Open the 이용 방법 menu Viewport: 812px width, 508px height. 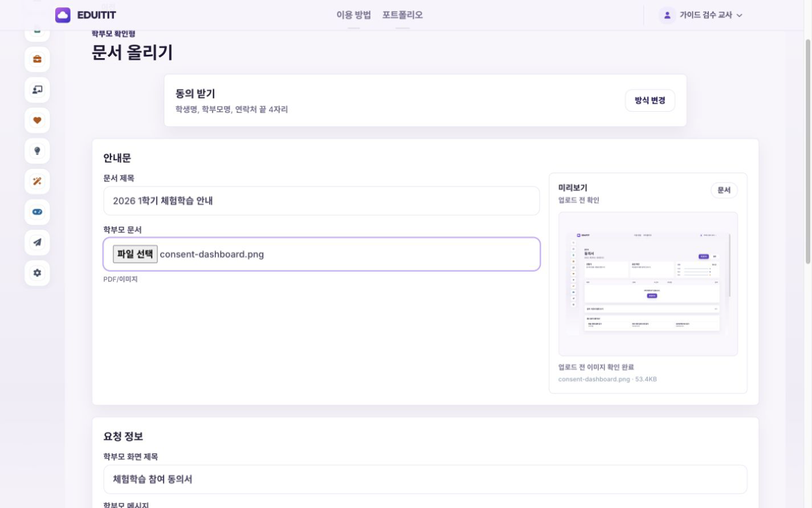point(354,15)
